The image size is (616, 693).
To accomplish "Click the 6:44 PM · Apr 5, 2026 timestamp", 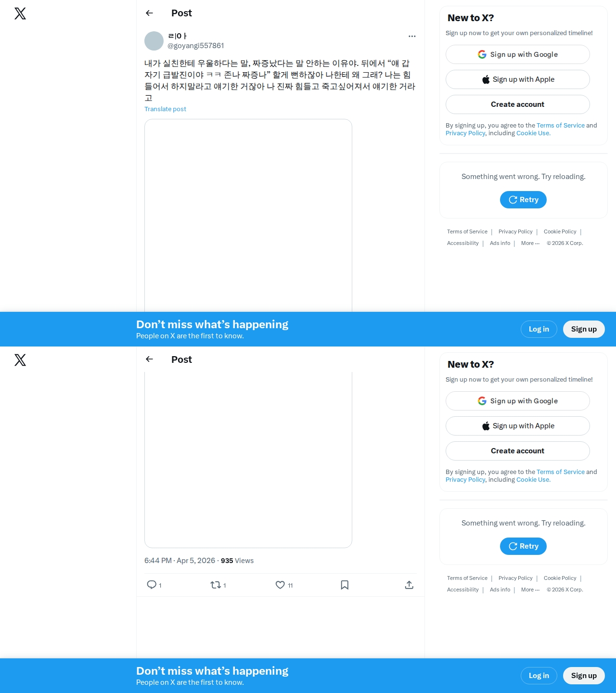I will coord(180,561).
